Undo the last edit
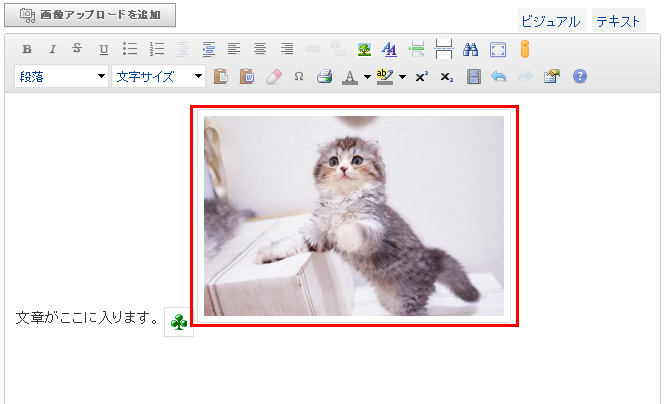664x404 pixels. pos(499,77)
